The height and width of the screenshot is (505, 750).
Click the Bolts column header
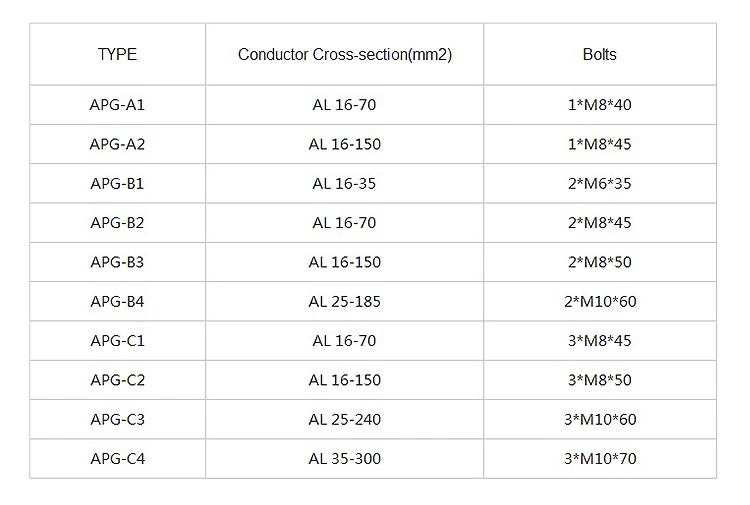[x=600, y=54]
